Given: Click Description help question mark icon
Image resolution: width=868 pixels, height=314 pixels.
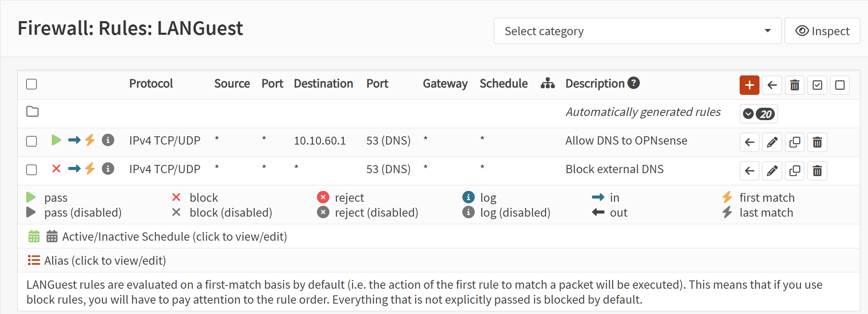Looking at the screenshot, I should coord(634,83).
